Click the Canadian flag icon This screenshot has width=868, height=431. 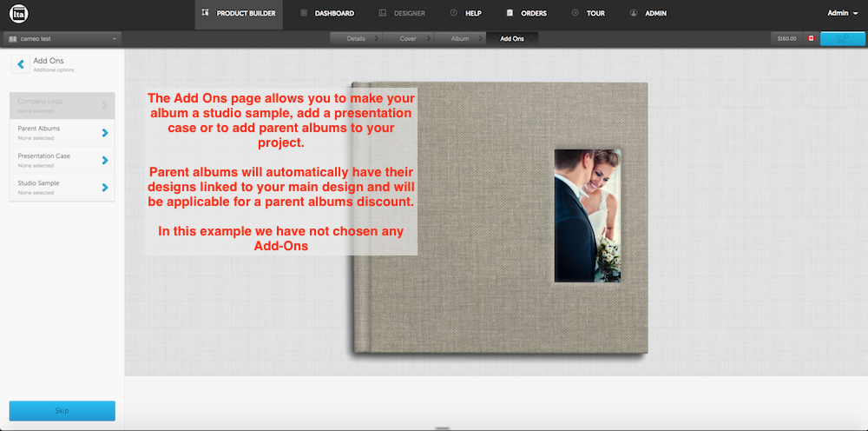[x=812, y=39]
